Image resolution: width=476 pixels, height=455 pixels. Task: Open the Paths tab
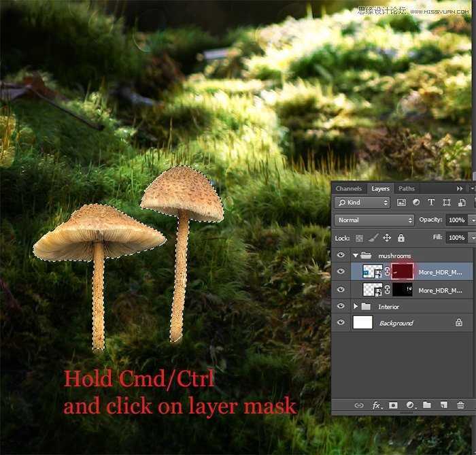point(407,188)
